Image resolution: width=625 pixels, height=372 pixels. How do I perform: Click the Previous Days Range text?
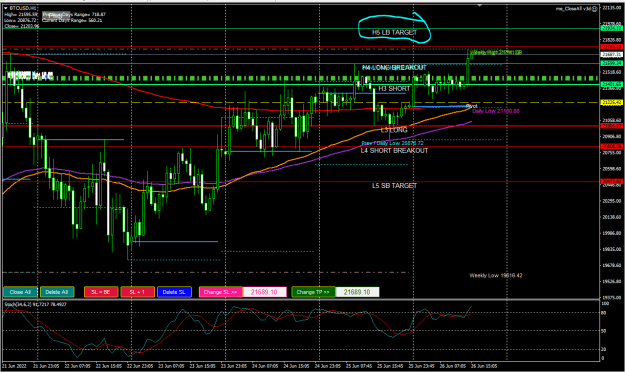[74, 14]
